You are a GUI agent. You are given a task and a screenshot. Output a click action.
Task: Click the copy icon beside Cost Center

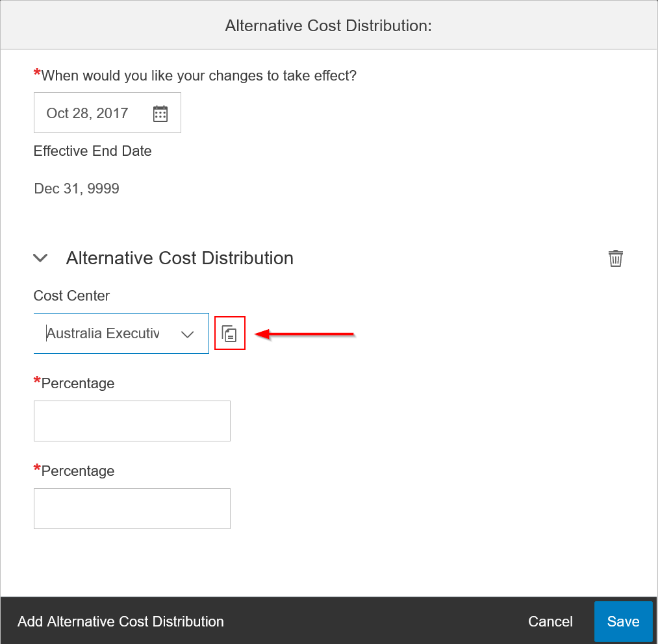coord(229,334)
